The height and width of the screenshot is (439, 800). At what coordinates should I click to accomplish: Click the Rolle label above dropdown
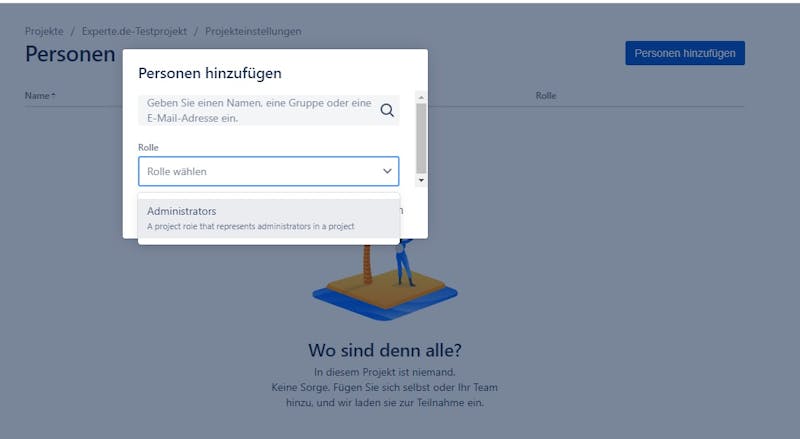point(148,147)
